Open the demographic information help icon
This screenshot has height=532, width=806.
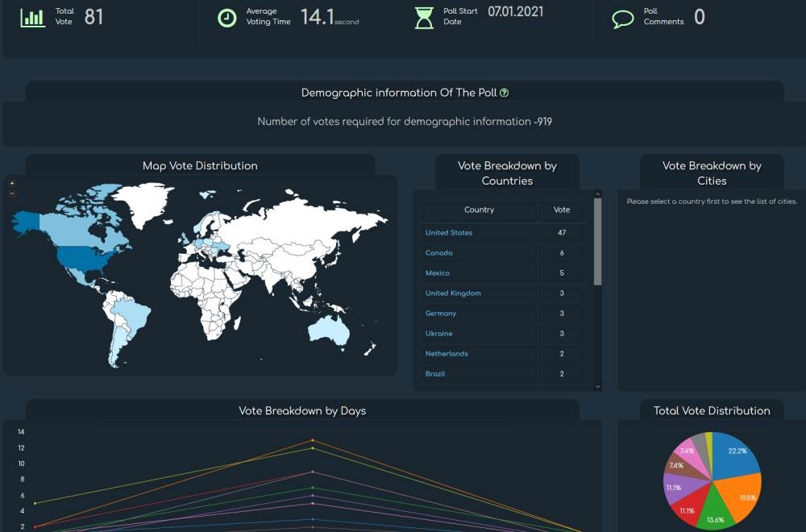(x=505, y=93)
